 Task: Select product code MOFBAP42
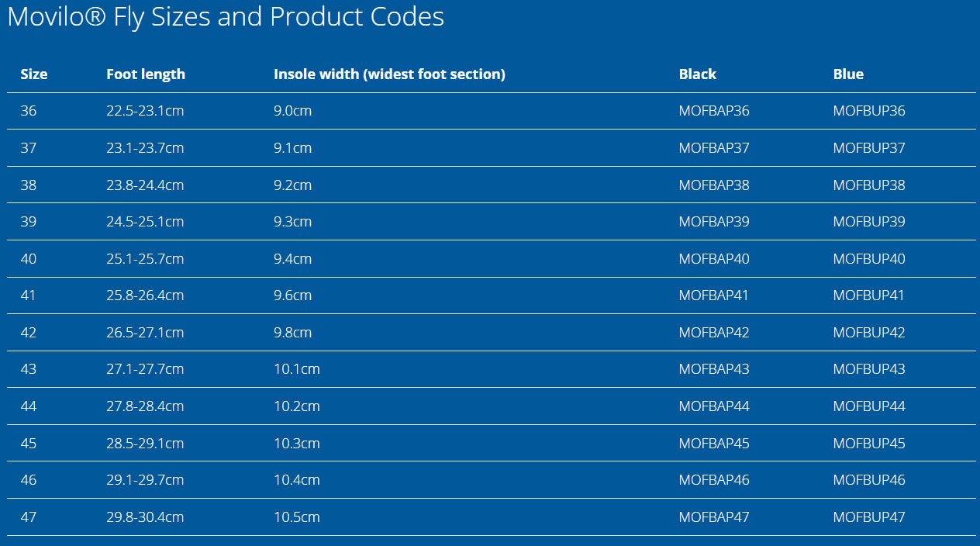pyautogui.click(x=714, y=333)
